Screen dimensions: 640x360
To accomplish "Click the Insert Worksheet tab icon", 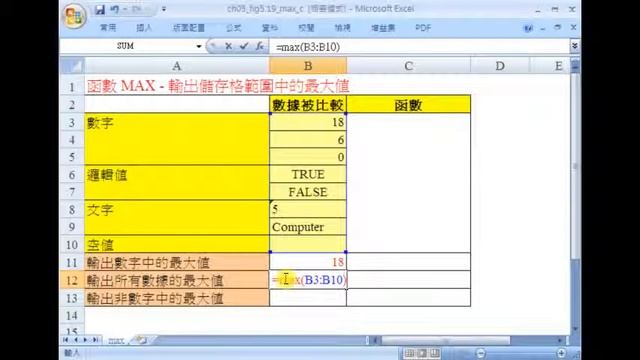I will [141, 340].
